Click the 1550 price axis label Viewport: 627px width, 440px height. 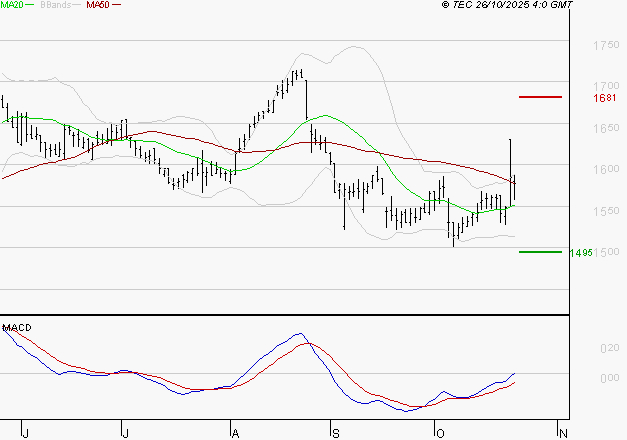[x=606, y=211]
